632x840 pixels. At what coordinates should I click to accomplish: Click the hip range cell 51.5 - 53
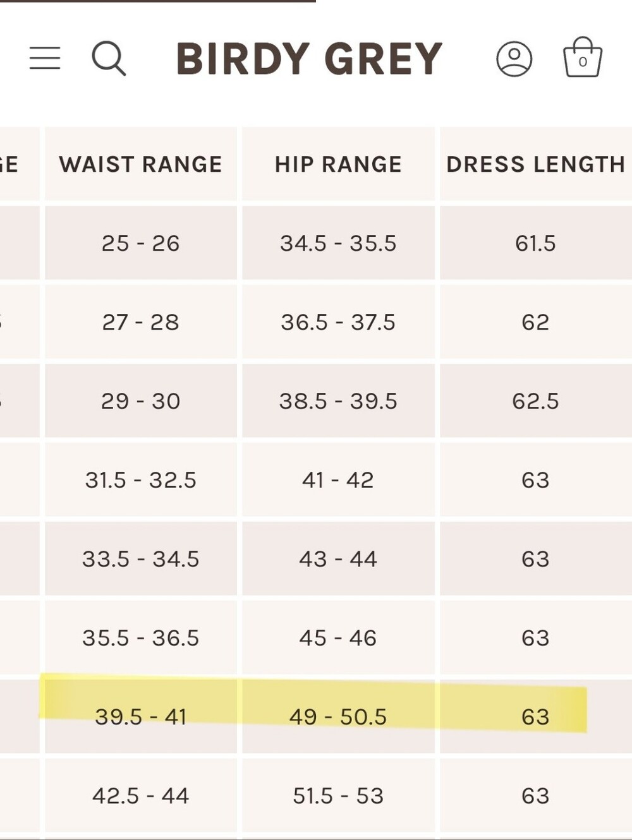338,795
